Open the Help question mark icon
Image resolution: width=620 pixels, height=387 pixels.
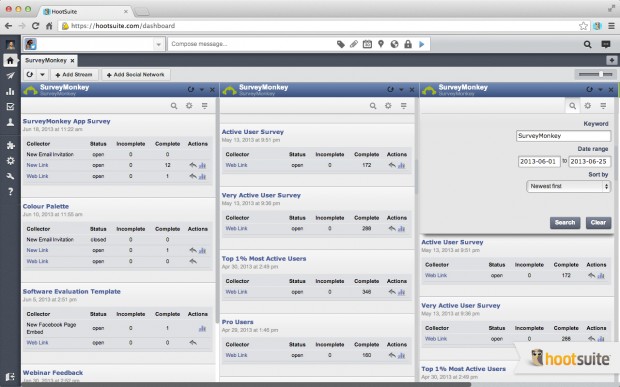click(10, 192)
